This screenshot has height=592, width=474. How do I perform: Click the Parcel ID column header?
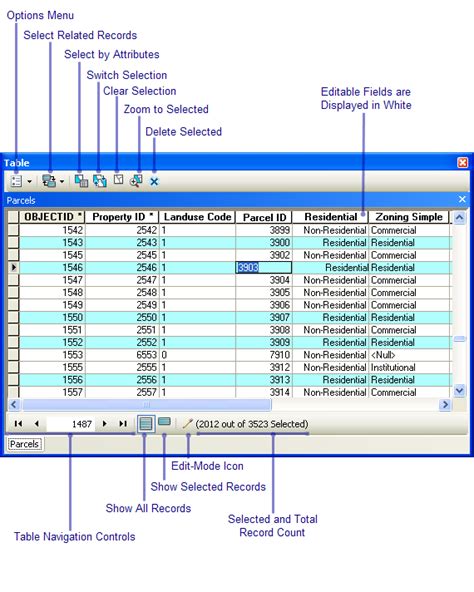tap(264, 217)
